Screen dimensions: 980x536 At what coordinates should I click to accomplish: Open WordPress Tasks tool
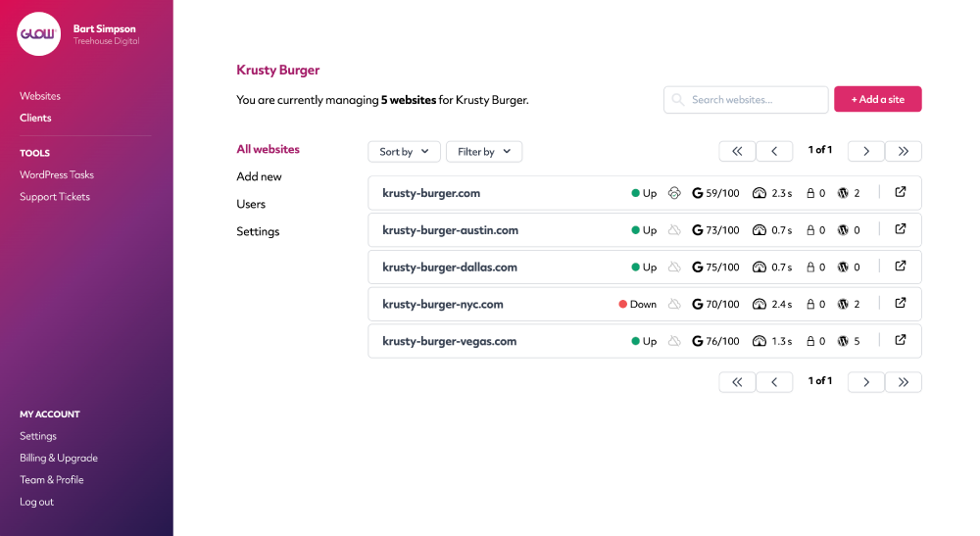point(57,174)
